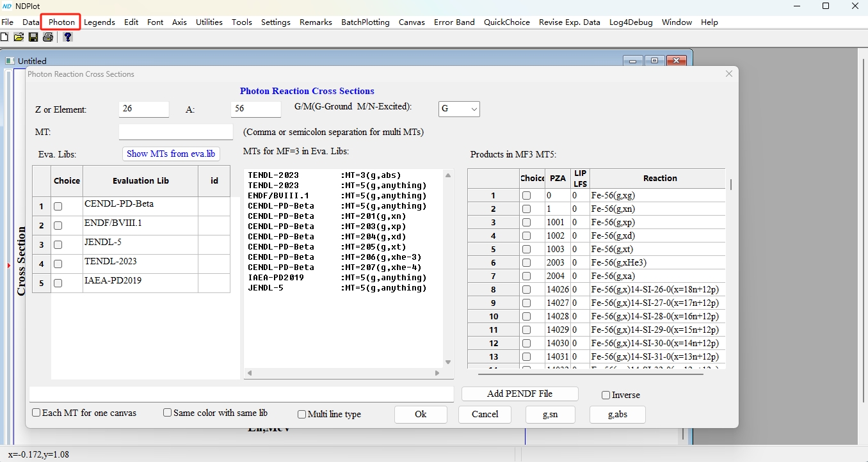
Task: Click the MT input field
Action: coord(176,132)
